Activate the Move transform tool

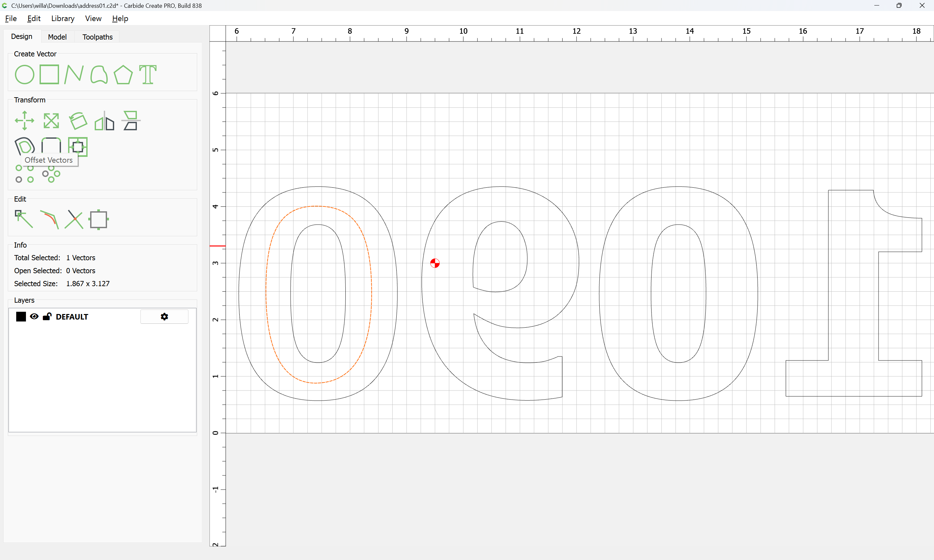25,121
